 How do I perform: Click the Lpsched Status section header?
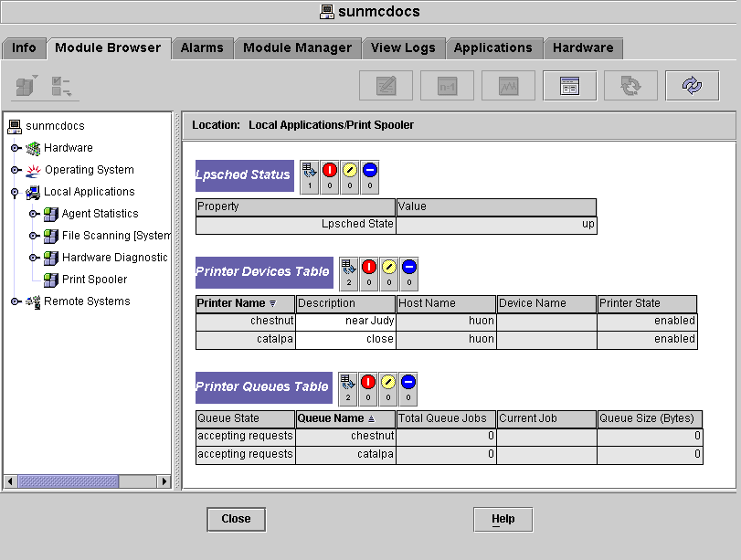pos(245,175)
